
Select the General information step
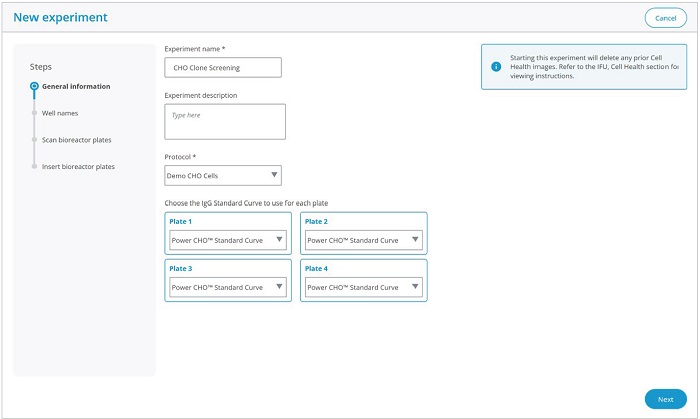(x=76, y=86)
